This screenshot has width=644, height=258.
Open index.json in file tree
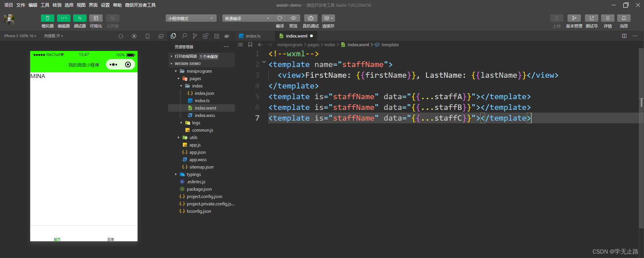[x=201, y=93]
